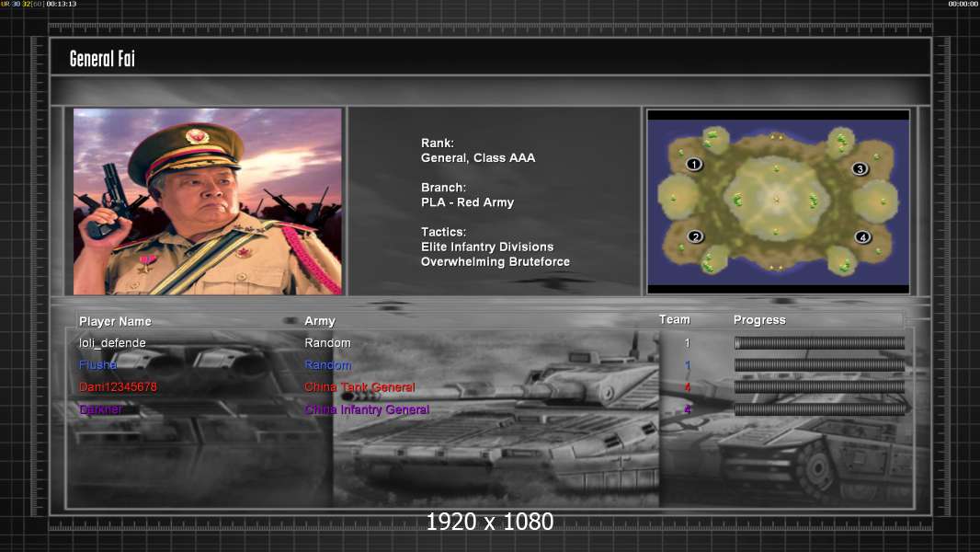Click the Rank: label
The width and height of the screenshot is (980, 552).
coord(438,144)
